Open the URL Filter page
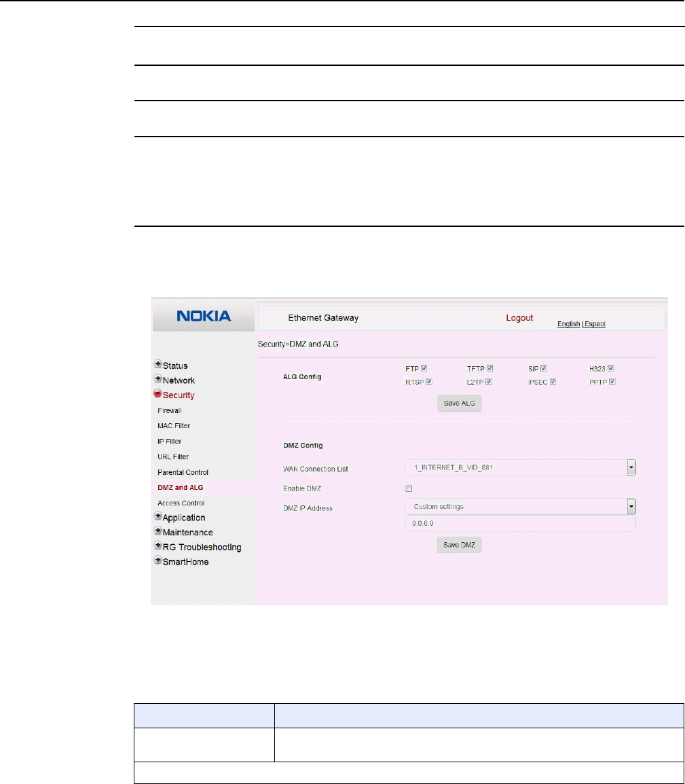 pos(173,457)
